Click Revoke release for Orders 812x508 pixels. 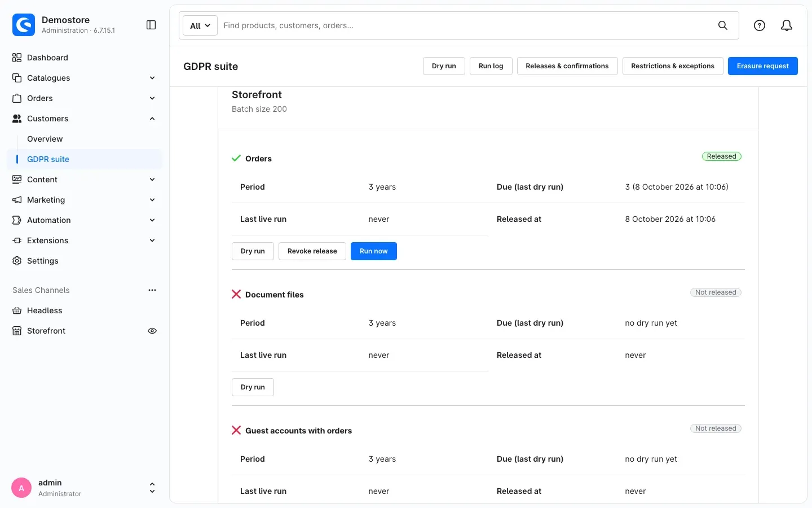(312, 251)
